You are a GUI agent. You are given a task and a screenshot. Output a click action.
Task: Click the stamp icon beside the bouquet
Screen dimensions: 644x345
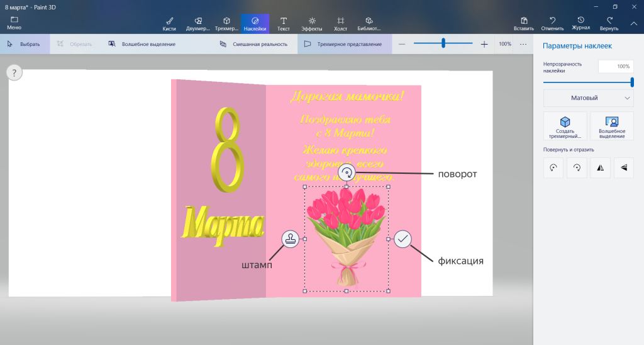pyautogui.click(x=290, y=239)
